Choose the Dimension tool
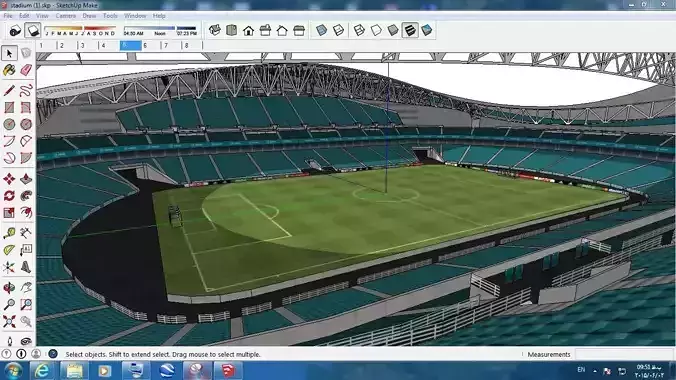This screenshot has width=676, height=380. click(26, 233)
